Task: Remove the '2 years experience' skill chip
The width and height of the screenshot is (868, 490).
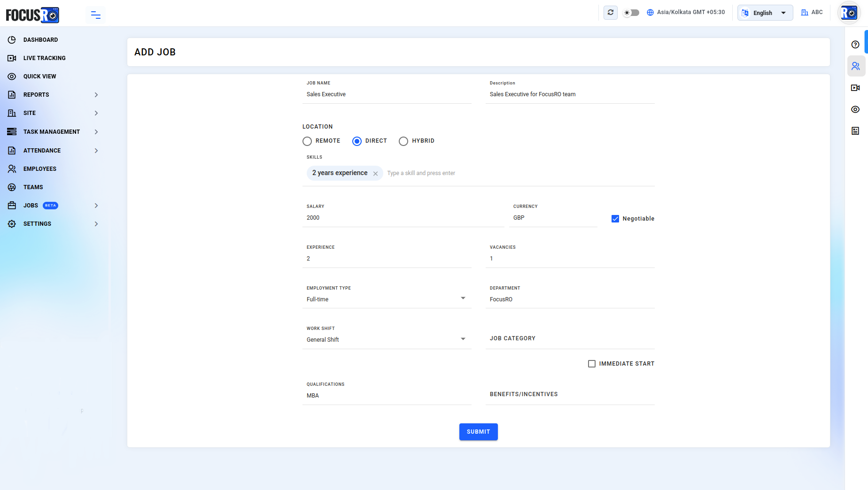Action: pos(375,174)
